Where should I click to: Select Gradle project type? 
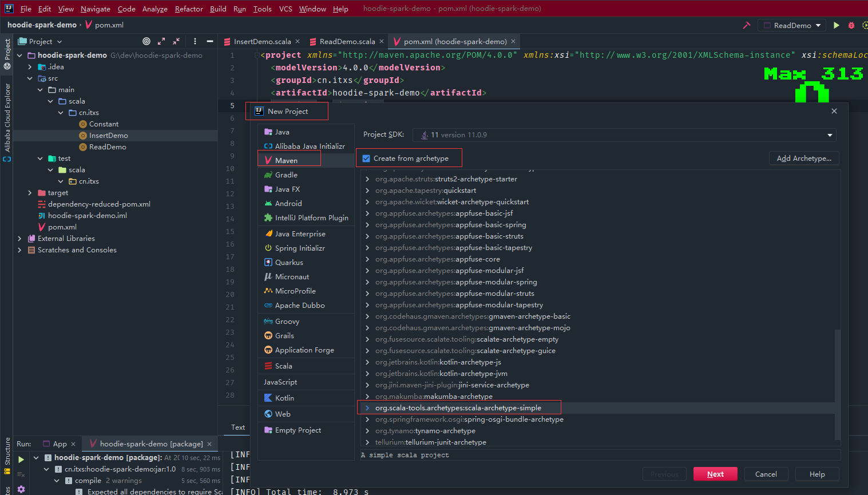point(306,175)
